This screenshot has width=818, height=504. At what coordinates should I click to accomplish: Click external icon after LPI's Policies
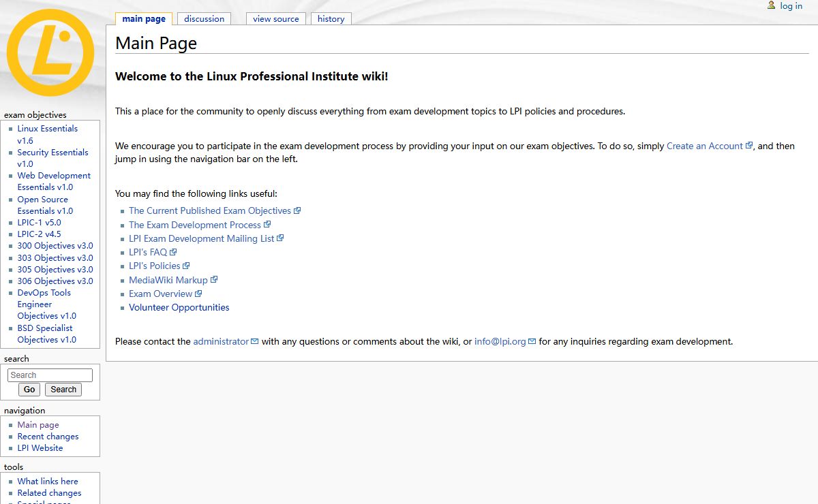tap(186, 266)
